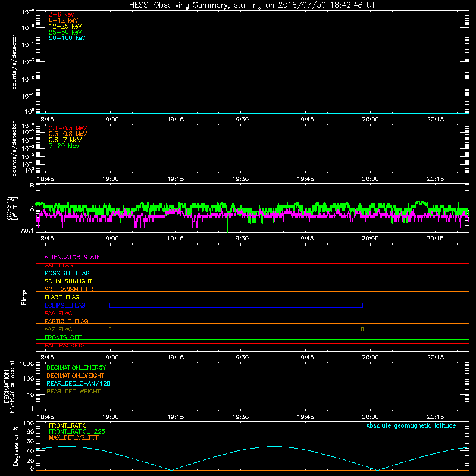Click the B tick label on the GOES axis

(x=32, y=185)
